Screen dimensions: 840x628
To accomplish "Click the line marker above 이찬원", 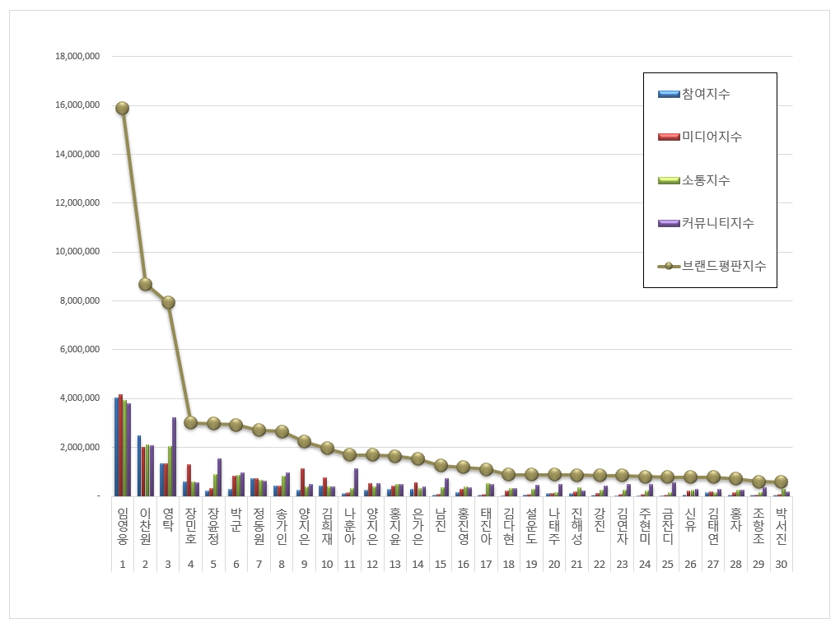I will click(x=145, y=284).
